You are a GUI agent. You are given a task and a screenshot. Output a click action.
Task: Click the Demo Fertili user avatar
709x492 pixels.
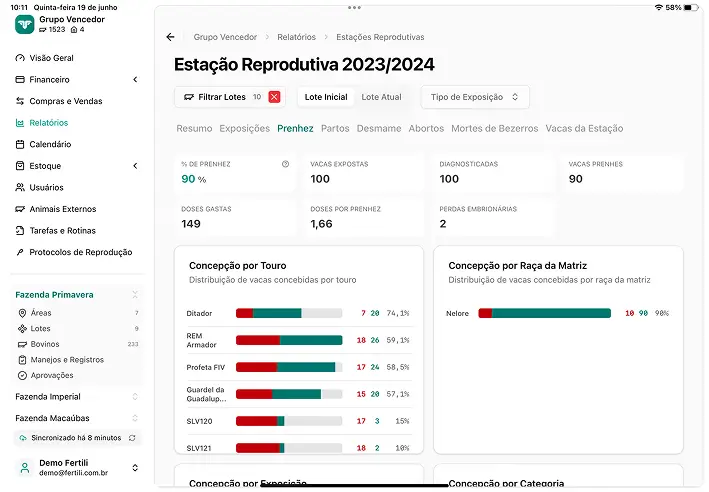tap(25, 468)
